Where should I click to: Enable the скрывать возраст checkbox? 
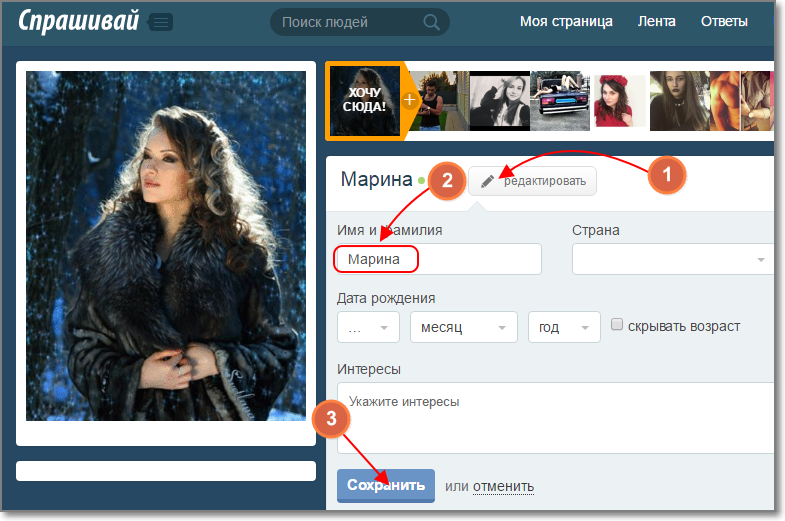pyautogui.click(x=617, y=325)
